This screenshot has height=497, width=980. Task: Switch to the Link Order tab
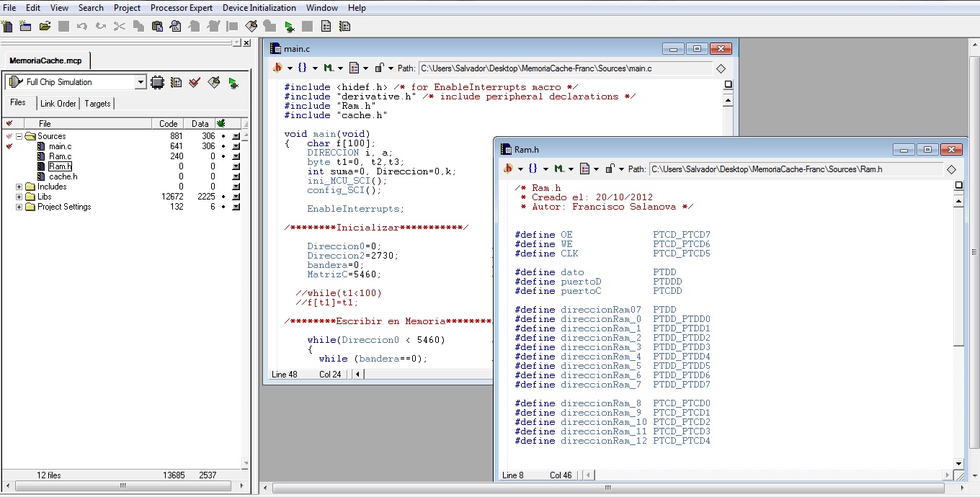click(58, 104)
